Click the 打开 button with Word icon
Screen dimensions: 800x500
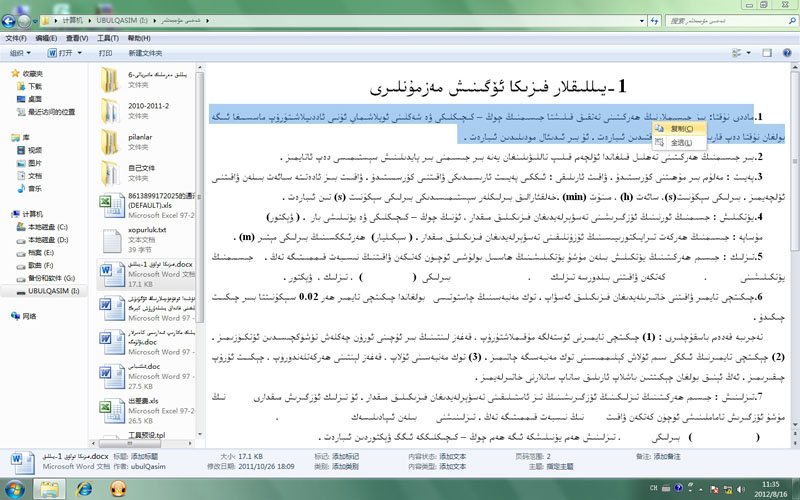click(60, 53)
